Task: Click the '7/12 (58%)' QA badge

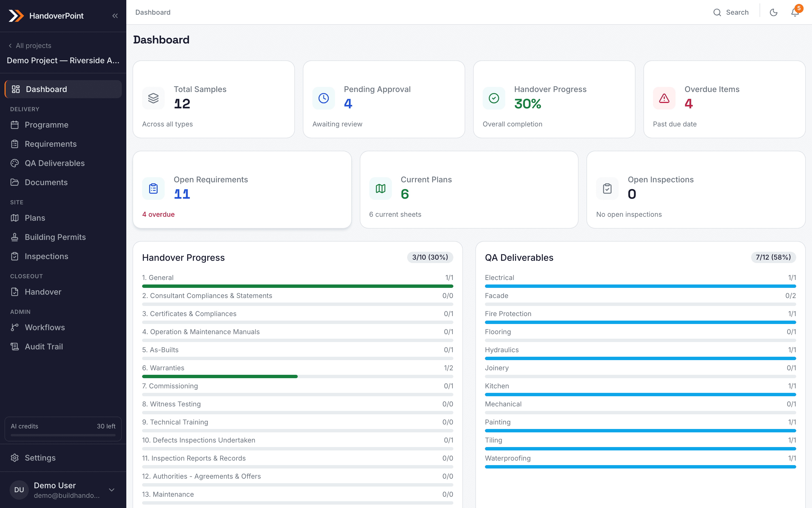Action: point(773,257)
